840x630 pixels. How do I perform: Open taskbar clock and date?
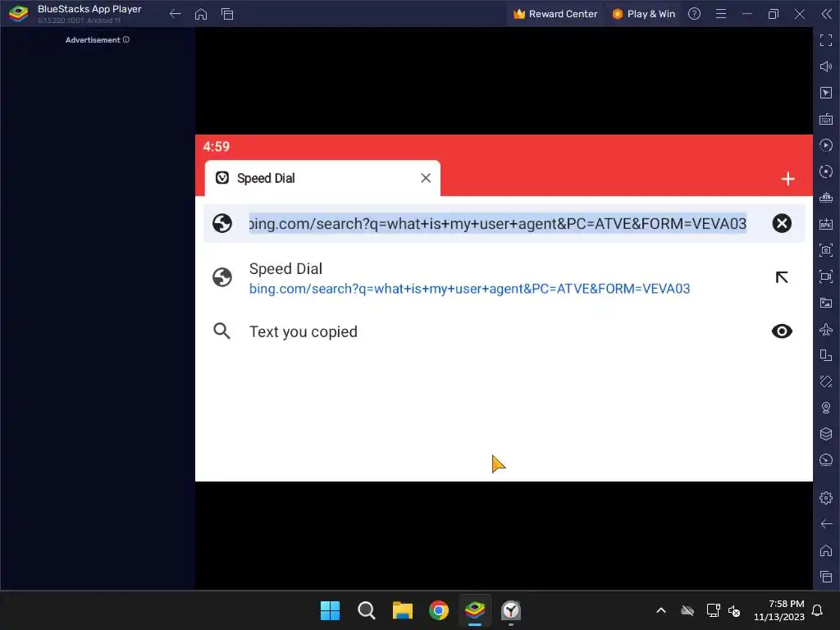tap(779, 610)
